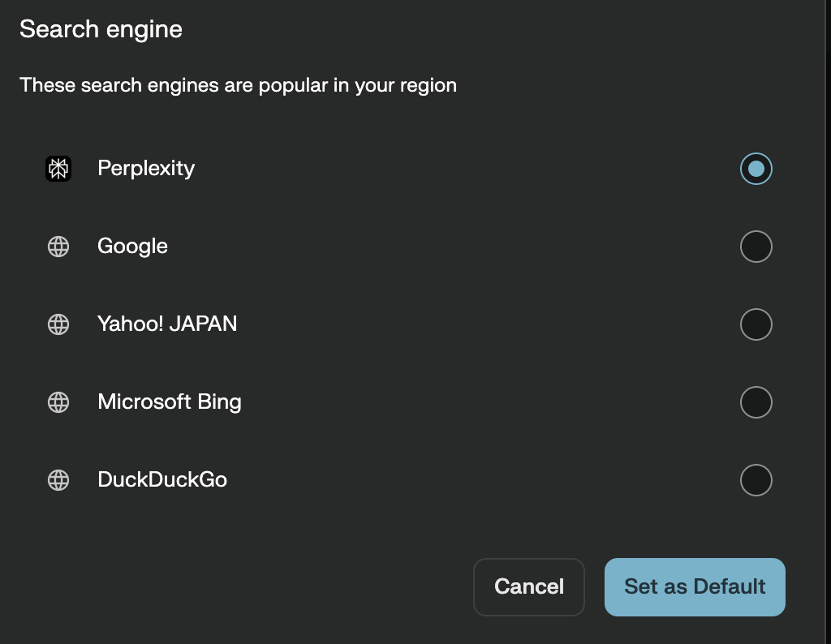Click the Yahoo! JAPAN label text
831x644 pixels.
click(x=167, y=324)
